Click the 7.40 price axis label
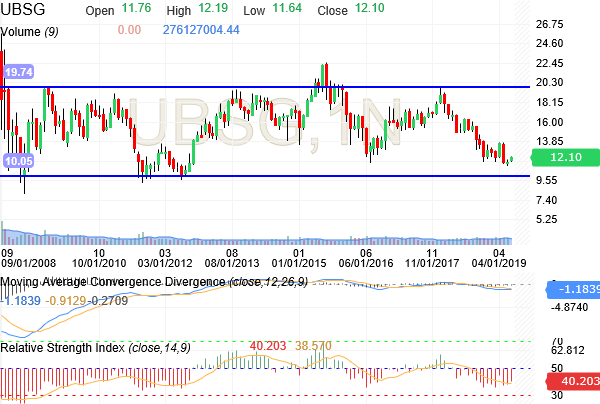 coord(546,200)
